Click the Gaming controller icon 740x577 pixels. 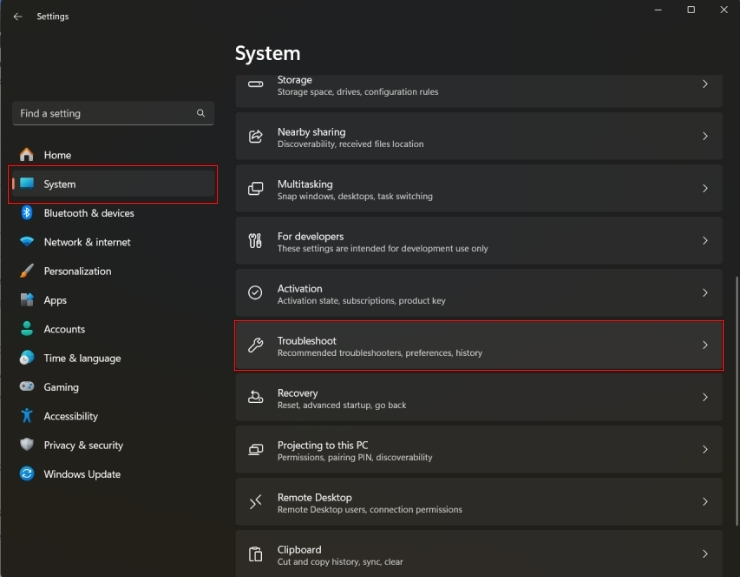pyautogui.click(x=27, y=386)
